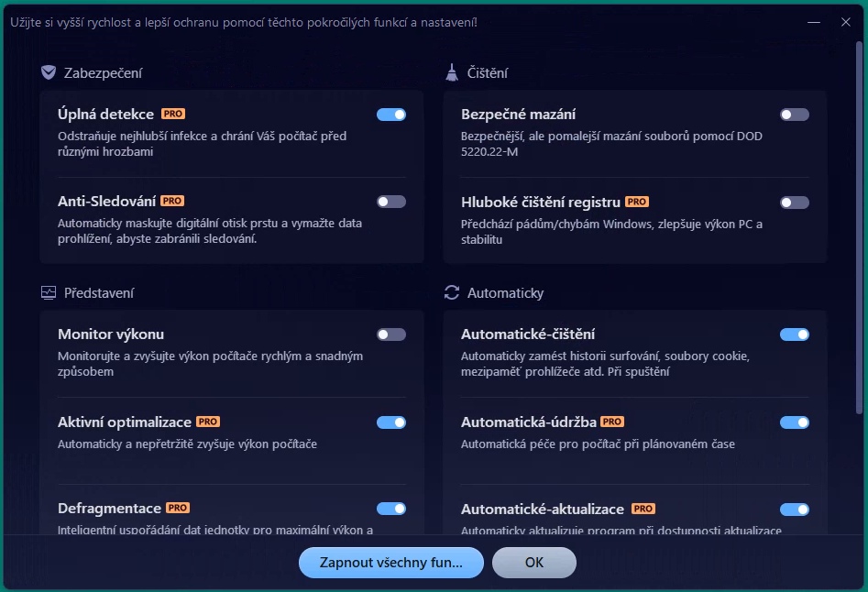Viewport: 868px width, 592px height.
Task: Click the Čištění broom icon
Action: click(452, 73)
